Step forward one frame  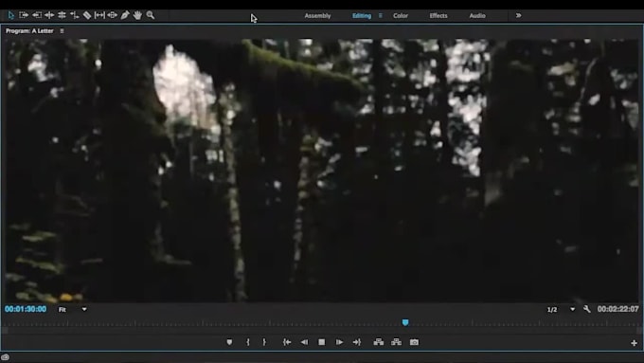pyautogui.click(x=339, y=342)
